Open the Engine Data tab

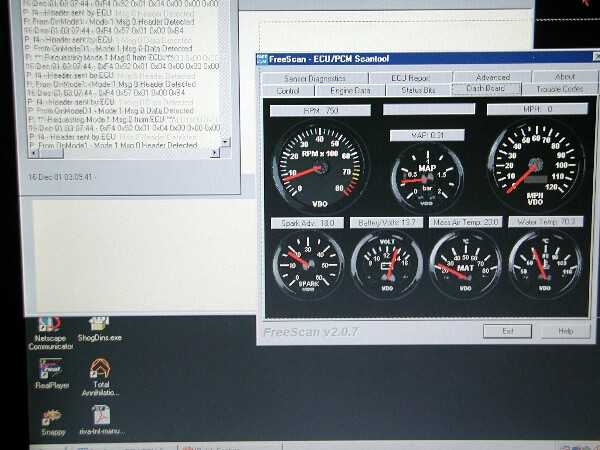350,91
